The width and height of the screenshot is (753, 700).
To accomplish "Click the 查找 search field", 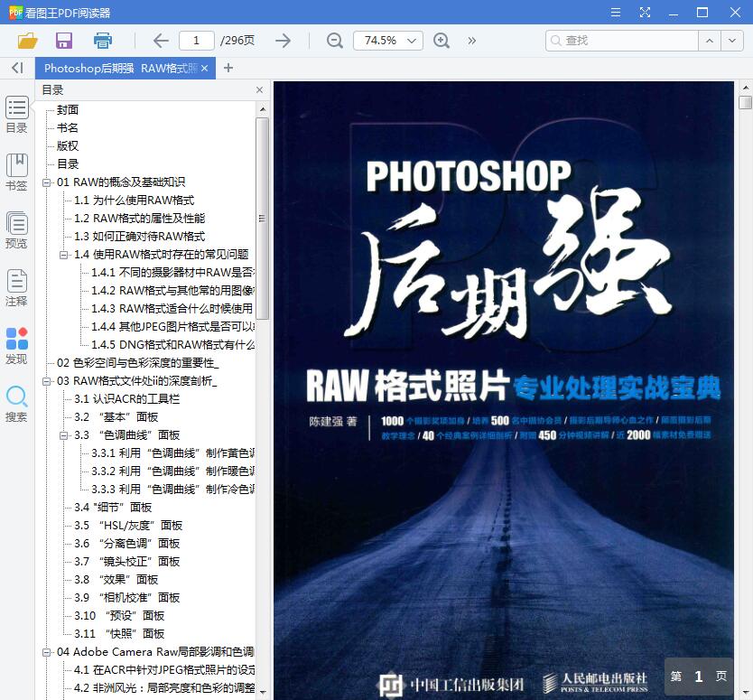I will (622, 41).
